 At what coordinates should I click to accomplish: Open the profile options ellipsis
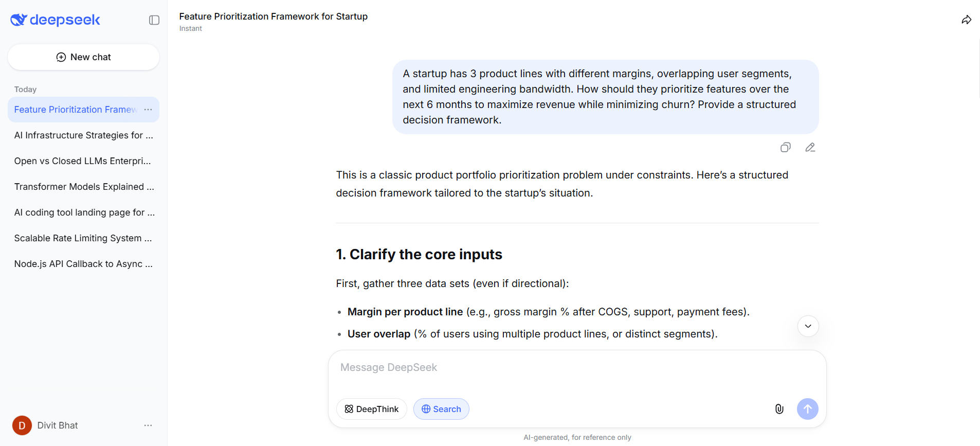pos(148,425)
